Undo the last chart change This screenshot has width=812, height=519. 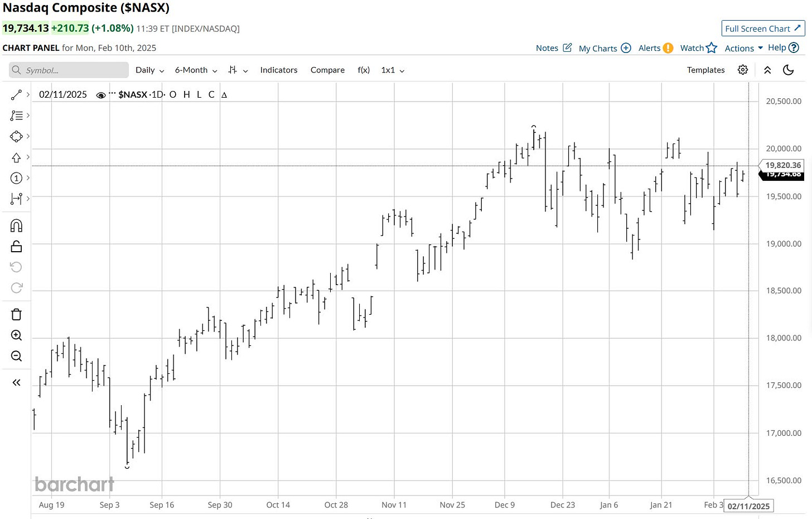16,267
